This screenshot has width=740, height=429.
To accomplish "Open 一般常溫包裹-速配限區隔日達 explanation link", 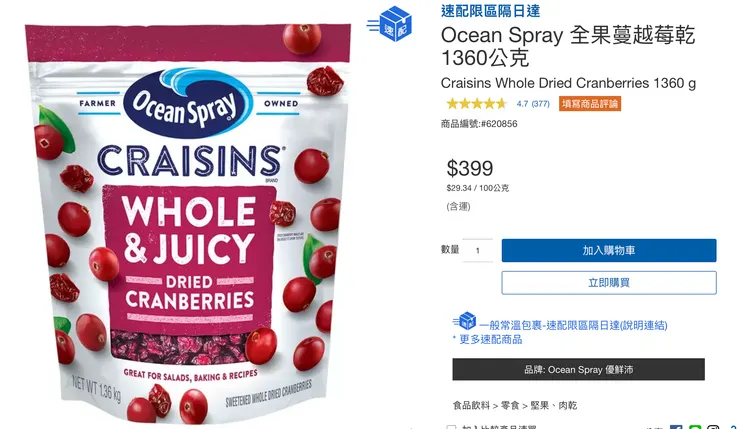I will click(x=573, y=325).
